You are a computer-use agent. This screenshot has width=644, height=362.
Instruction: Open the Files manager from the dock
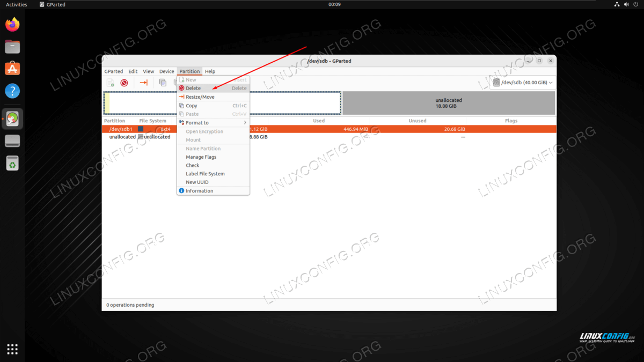coord(12,47)
